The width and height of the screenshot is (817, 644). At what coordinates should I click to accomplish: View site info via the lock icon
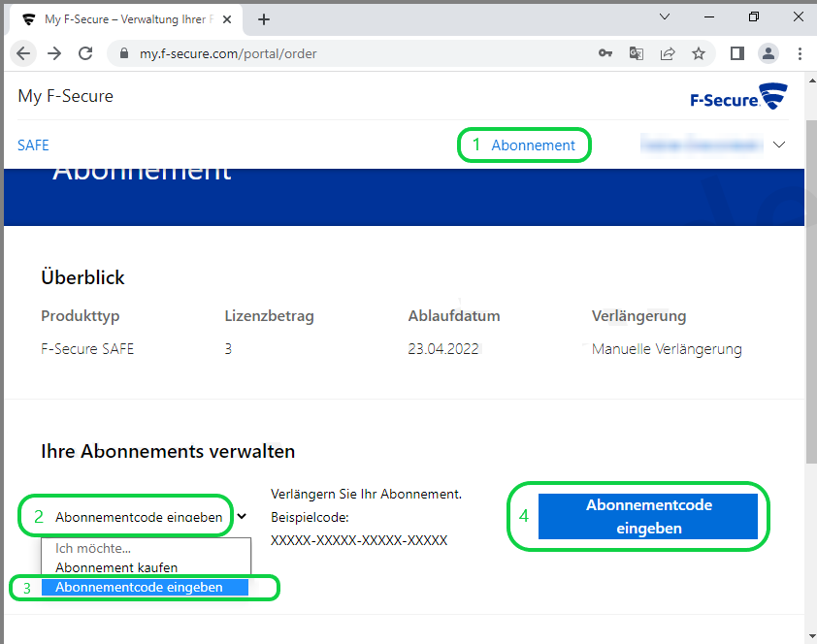(x=124, y=53)
